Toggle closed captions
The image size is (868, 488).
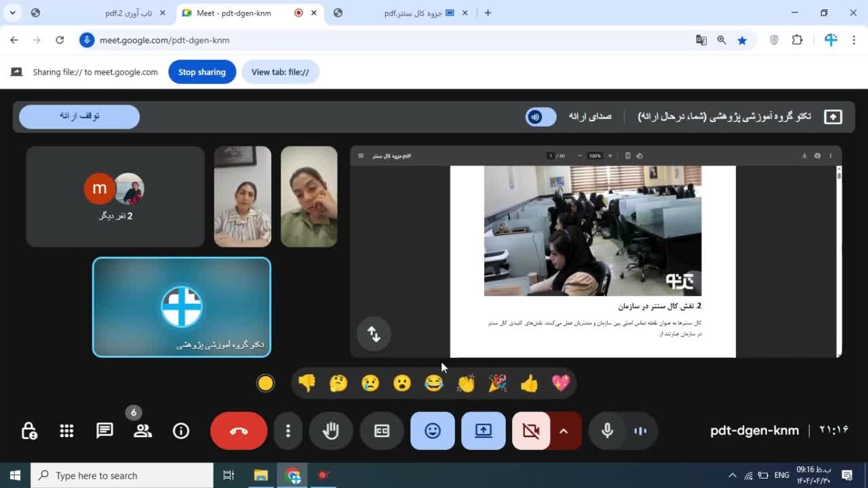pyautogui.click(x=382, y=431)
